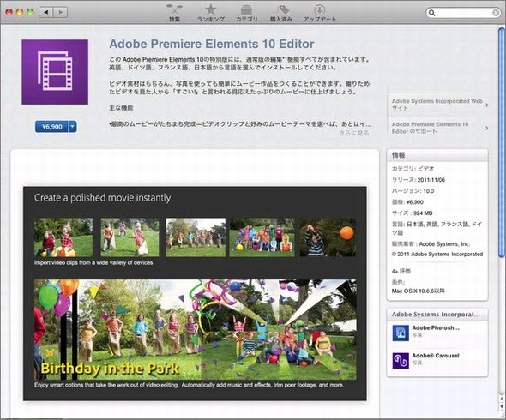Image resolution: width=506 pixels, height=420 pixels.
Task: Click the red close window button
Action: pos(9,12)
